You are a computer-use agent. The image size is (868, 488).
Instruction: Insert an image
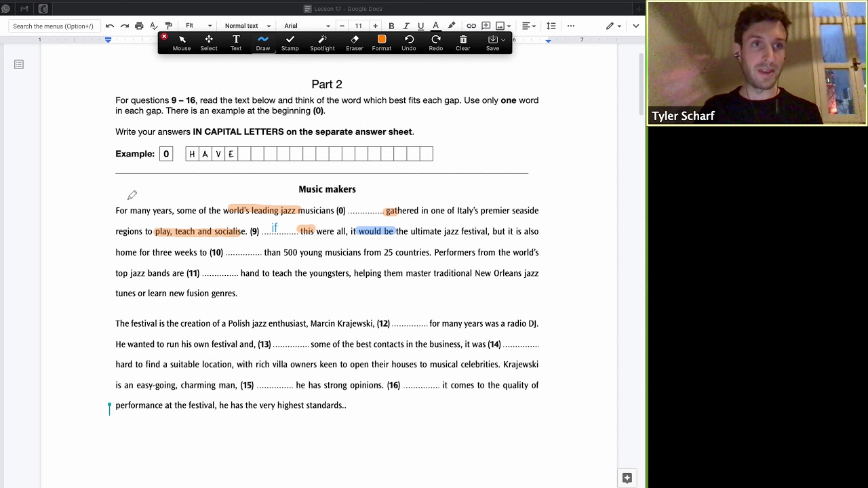(502, 26)
